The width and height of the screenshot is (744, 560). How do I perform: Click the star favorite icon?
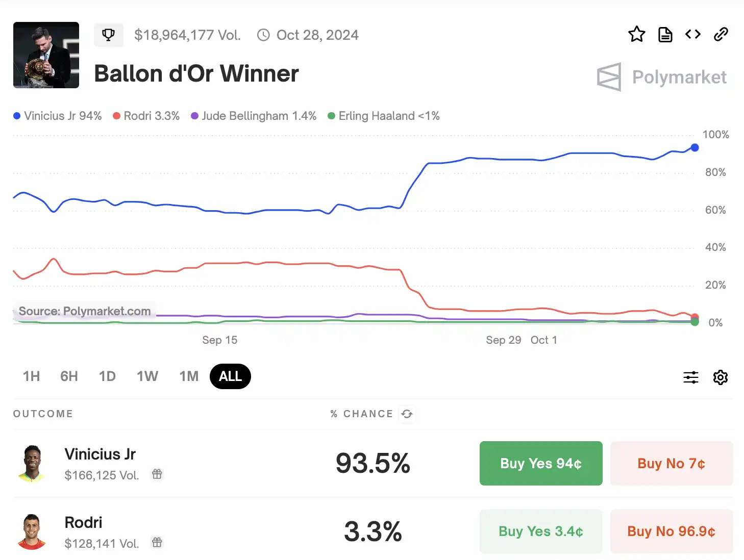click(636, 35)
